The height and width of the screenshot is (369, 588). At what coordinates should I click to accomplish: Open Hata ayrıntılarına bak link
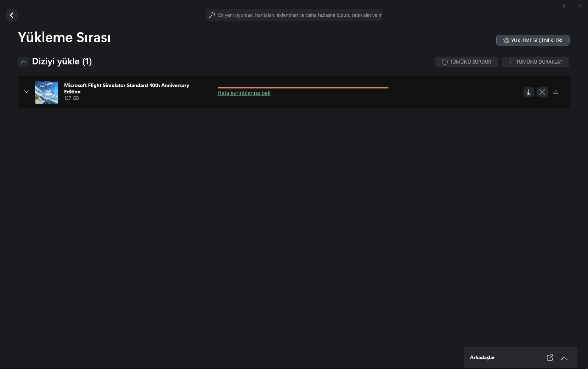[244, 93]
